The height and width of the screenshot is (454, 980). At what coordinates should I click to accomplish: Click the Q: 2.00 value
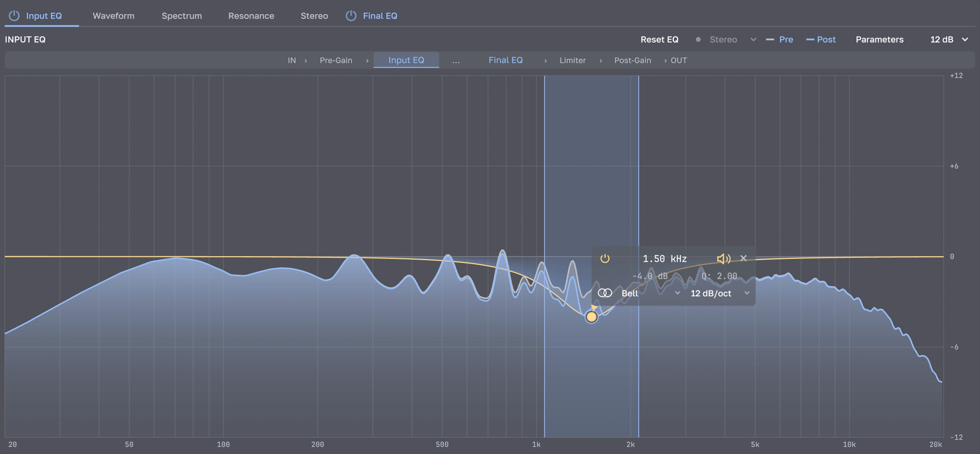pyautogui.click(x=719, y=276)
